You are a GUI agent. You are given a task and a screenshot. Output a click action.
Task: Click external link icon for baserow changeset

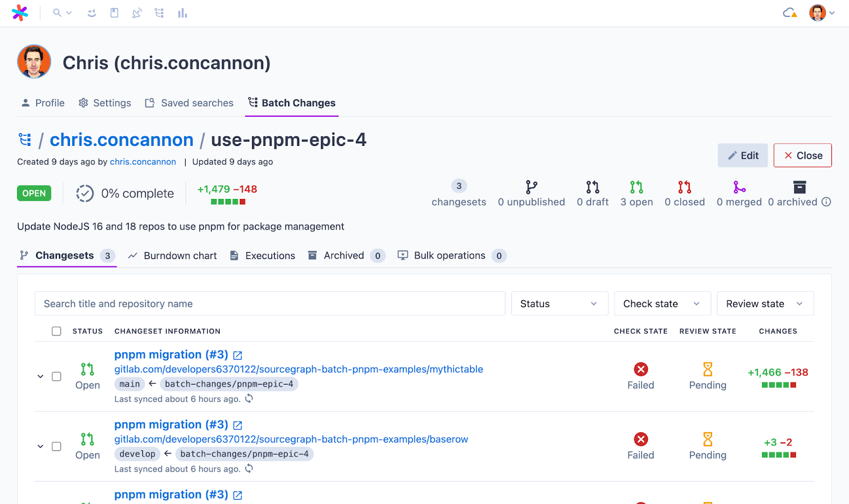tap(238, 425)
